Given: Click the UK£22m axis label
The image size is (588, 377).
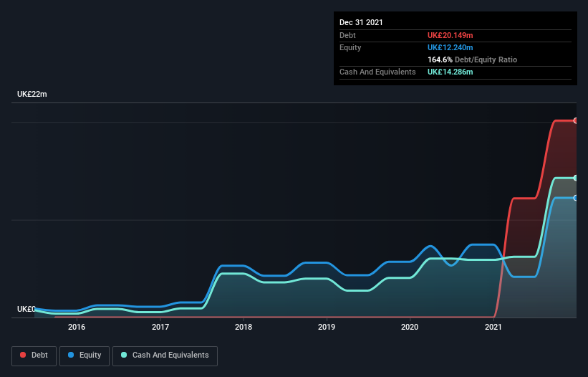Looking at the screenshot, I should pyautogui.click(x=32, y=94).
